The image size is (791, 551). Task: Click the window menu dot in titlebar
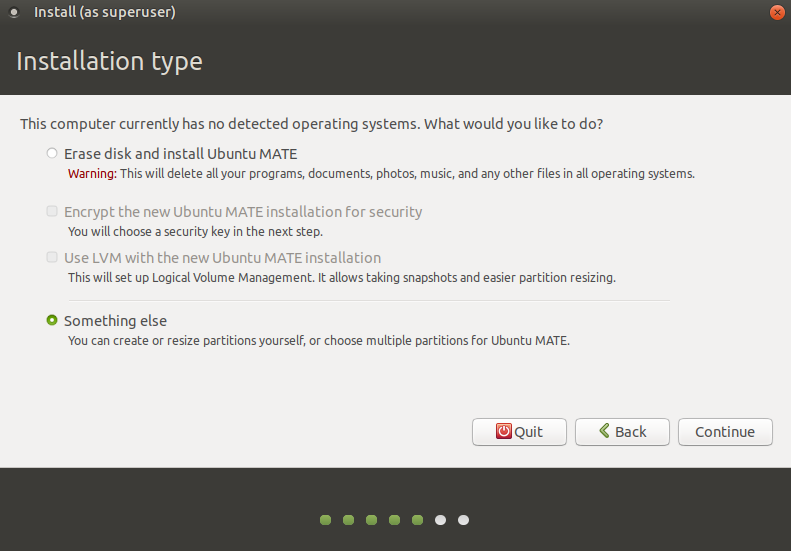(x=14, y=12)
